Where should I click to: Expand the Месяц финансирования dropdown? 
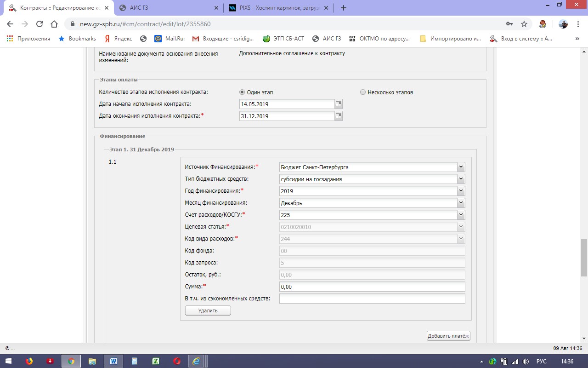[x=461, y=203]
